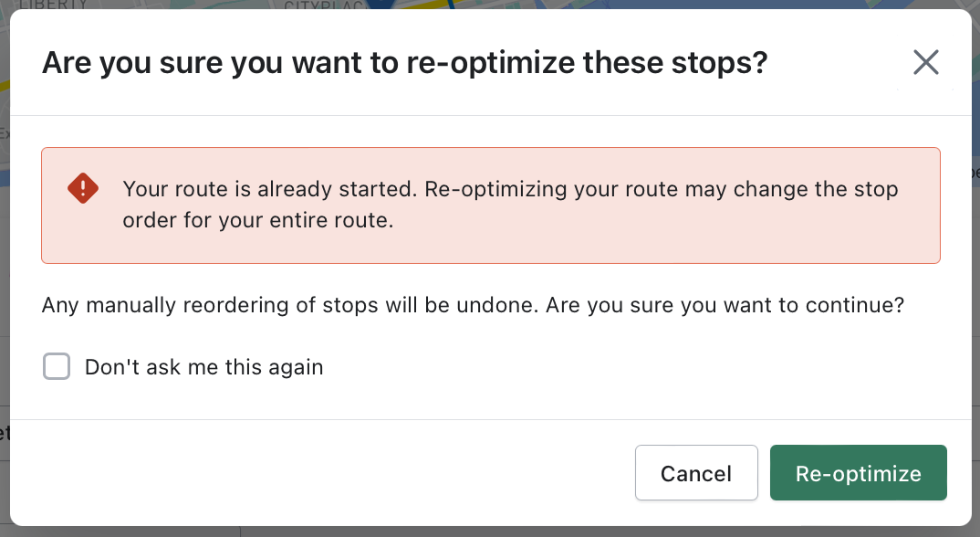Click the Don't ask me this again label
Image resolution: width=980 pixels, height=537 pixels.
203,366
